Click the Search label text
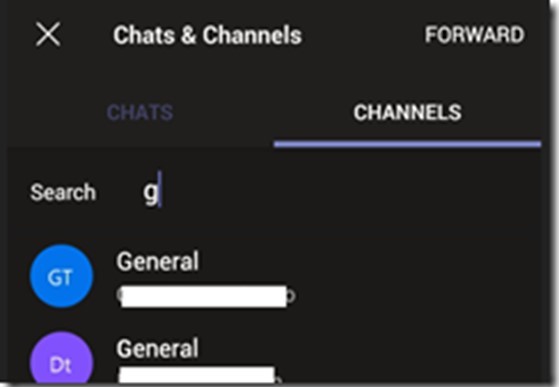559x387 pixels. coord(63,192)
